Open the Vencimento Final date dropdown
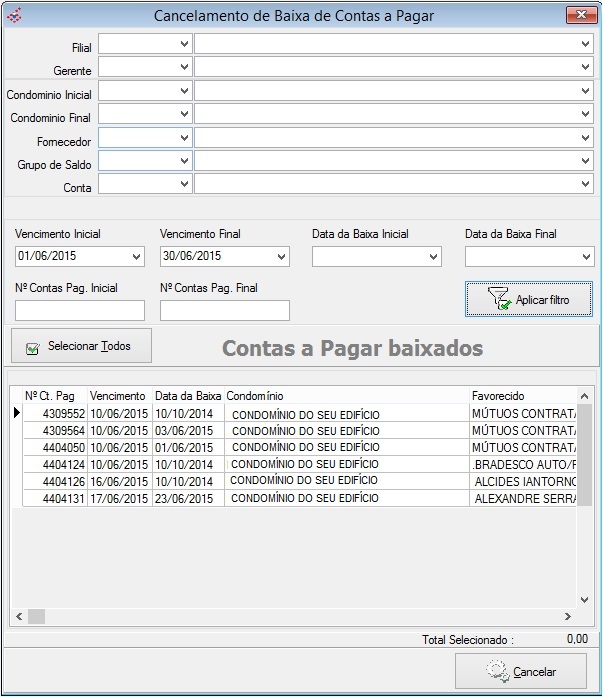Image resolution: width=603 pixels, height=697 pixels. (281, 257)
